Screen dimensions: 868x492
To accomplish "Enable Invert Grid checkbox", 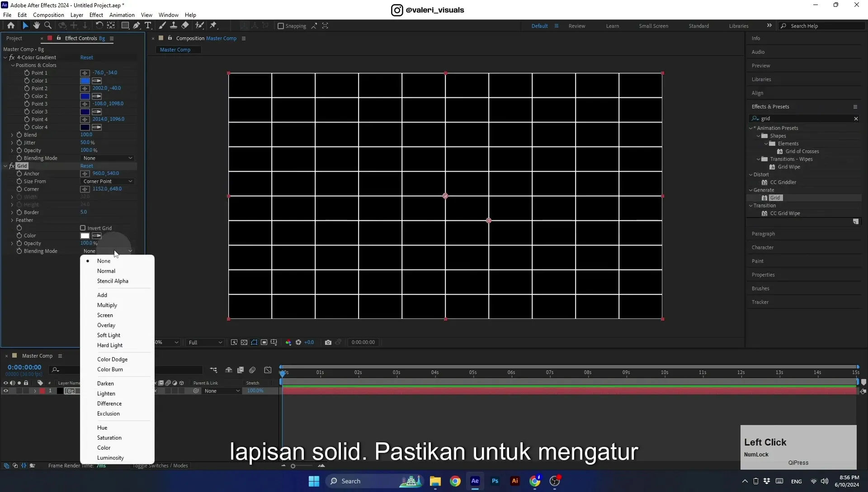I will pyautogui.click(x=83, y=228).
